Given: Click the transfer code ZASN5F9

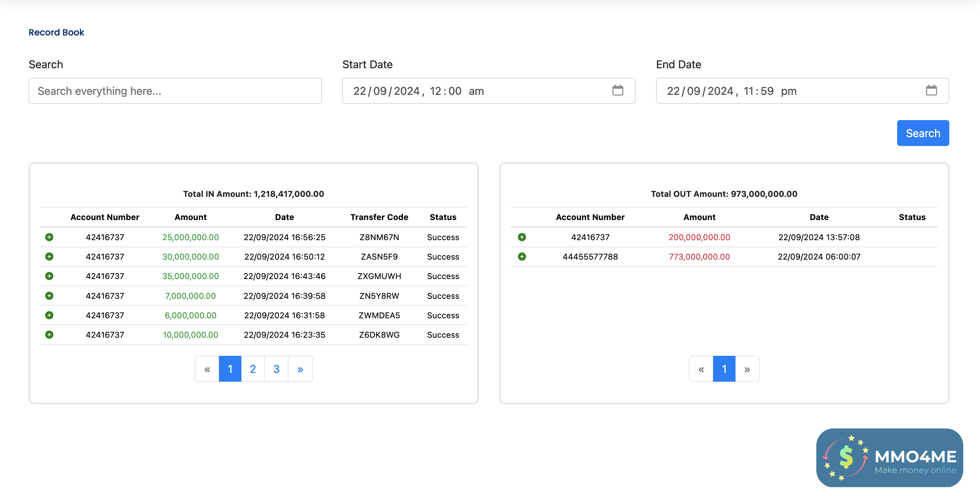Looking at the screenshot, I should [x=379, y=257].
